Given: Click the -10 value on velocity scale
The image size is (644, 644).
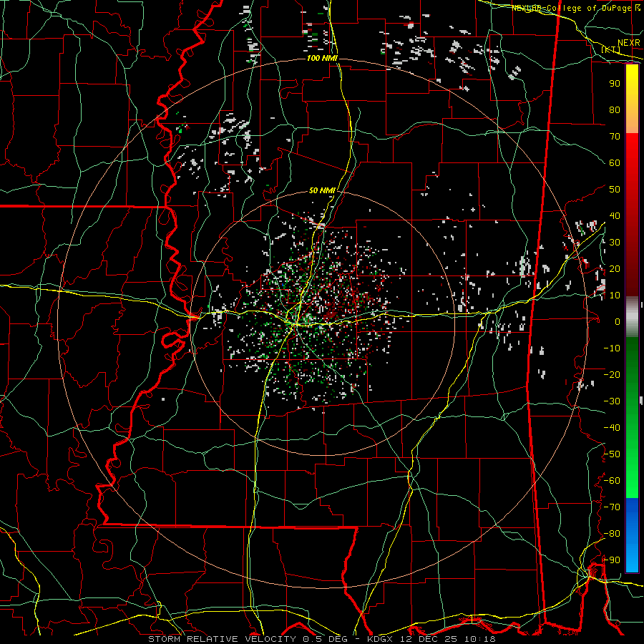Looking at the screenshot, I should point(612,348).
